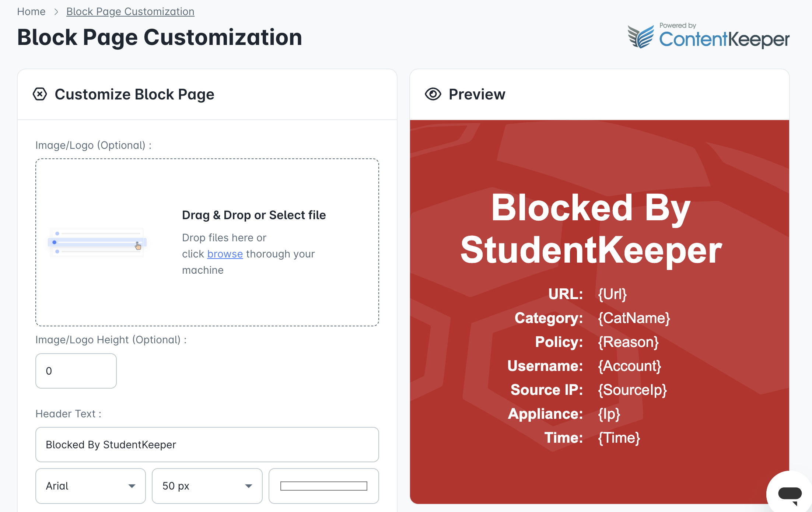Click the {CatName} category placeholder in preview
The width and height of the screenshot is (812, 512).
pos(634,318)
